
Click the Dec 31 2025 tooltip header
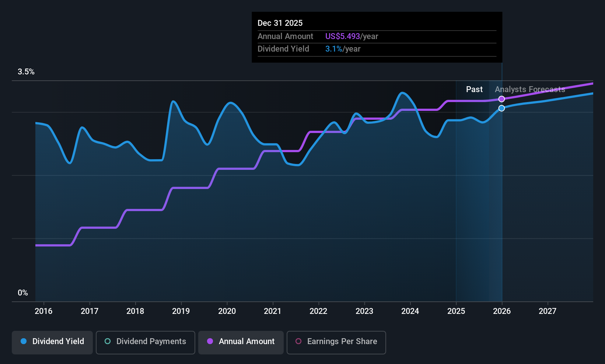280,23
